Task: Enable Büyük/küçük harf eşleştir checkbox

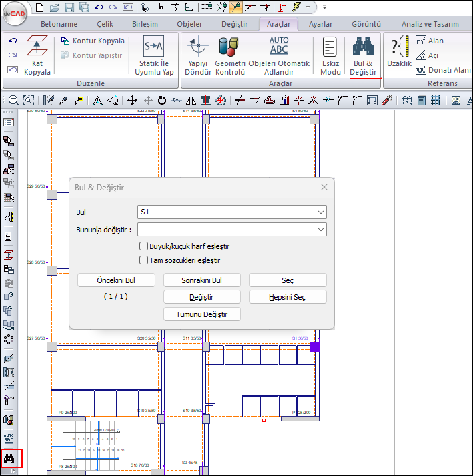Action: pos(143,246)
